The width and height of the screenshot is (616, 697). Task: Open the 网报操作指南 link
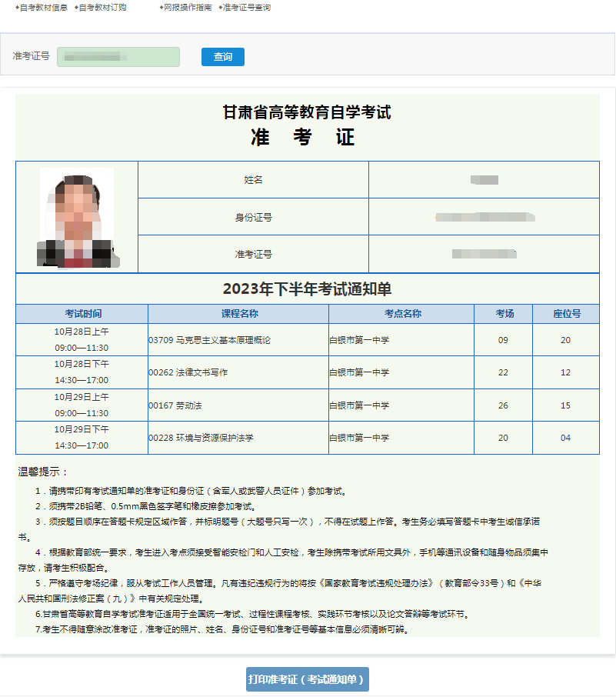(188, 8)
